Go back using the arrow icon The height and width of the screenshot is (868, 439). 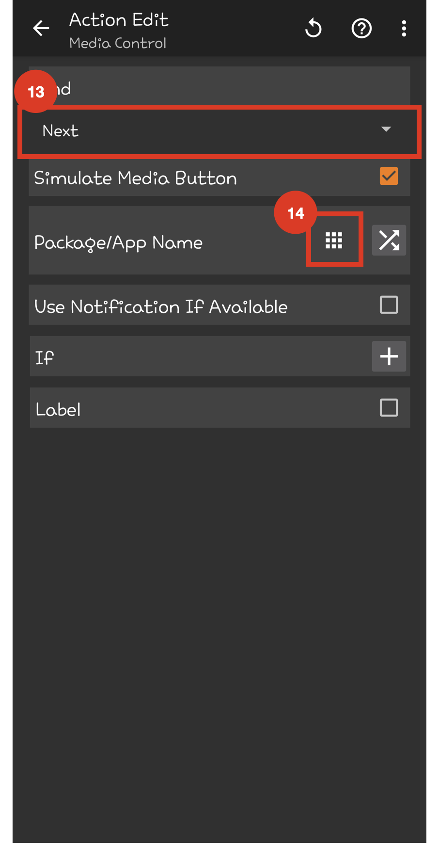click(41, 28)
